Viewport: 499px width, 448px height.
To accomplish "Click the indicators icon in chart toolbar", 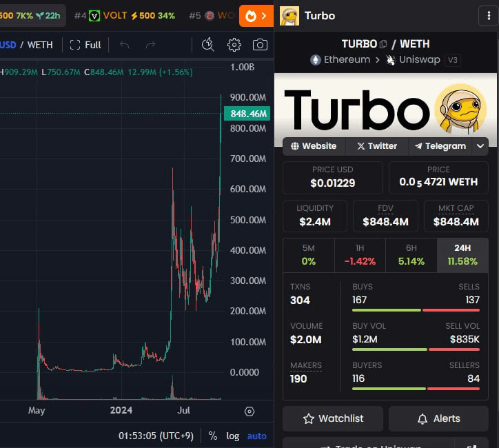I will [x=208, y=45].
